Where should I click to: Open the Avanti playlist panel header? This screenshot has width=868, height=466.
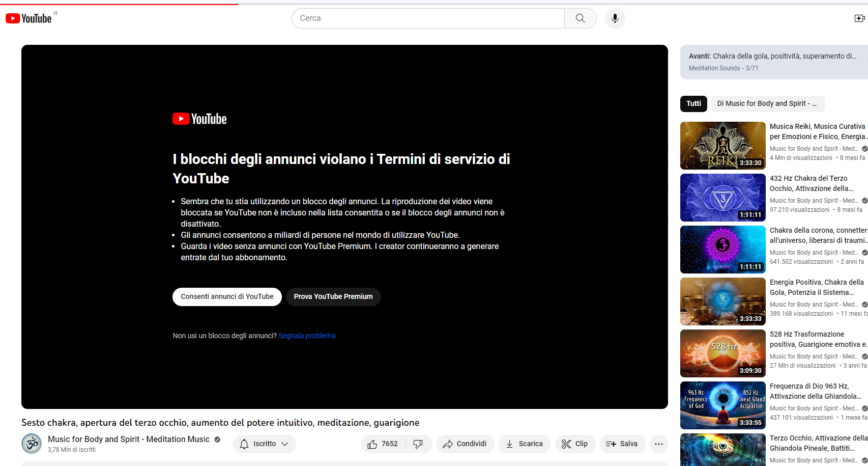774,62
